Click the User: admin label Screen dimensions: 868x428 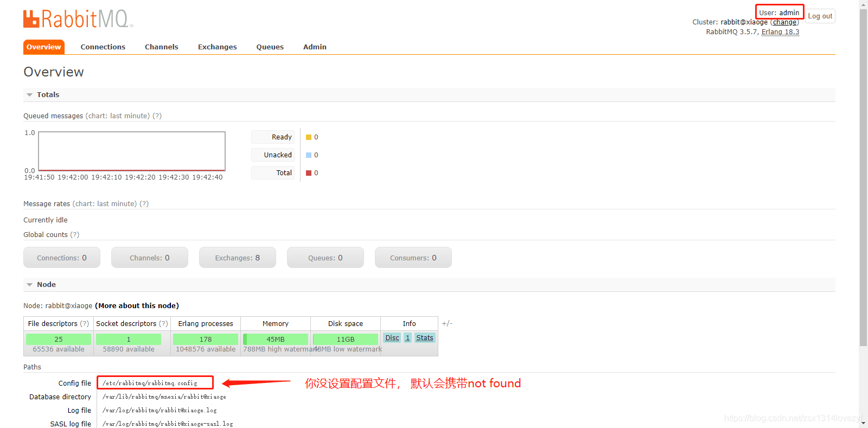click(x=779, y=12)
